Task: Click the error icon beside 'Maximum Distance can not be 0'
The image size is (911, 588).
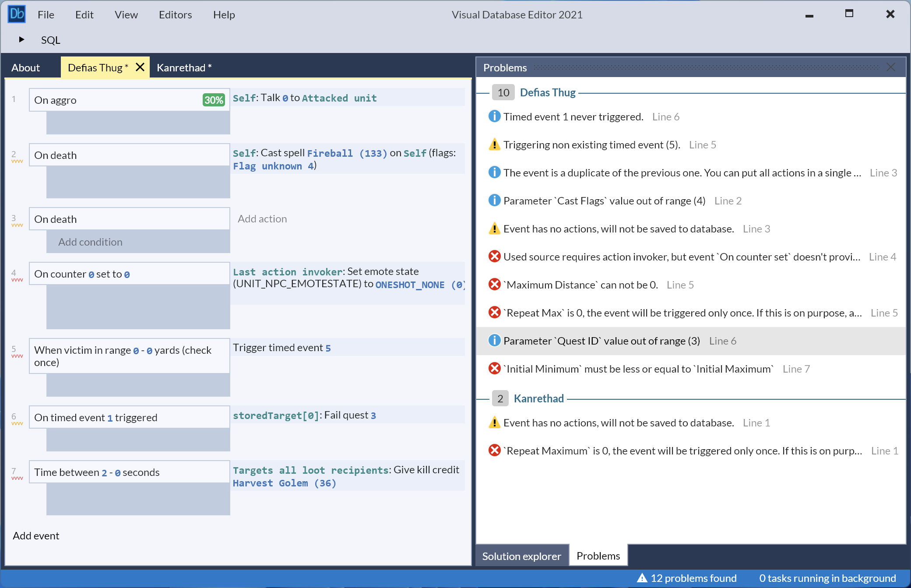Action: pos(495,284)
